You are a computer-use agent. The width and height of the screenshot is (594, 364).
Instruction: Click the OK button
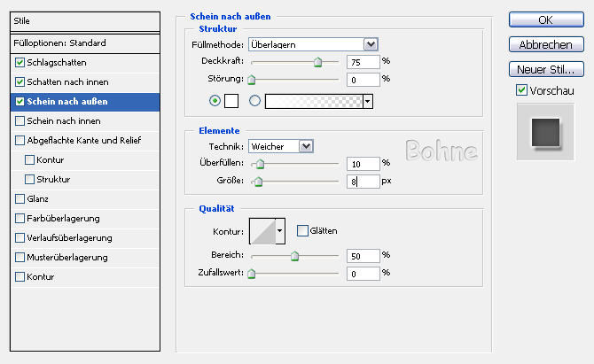(x=545, y=19)
